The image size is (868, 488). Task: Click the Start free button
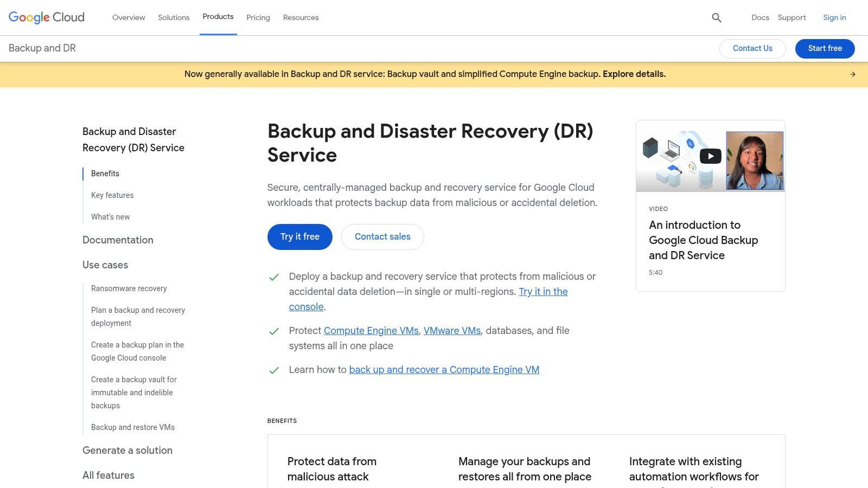pos(825,48)
